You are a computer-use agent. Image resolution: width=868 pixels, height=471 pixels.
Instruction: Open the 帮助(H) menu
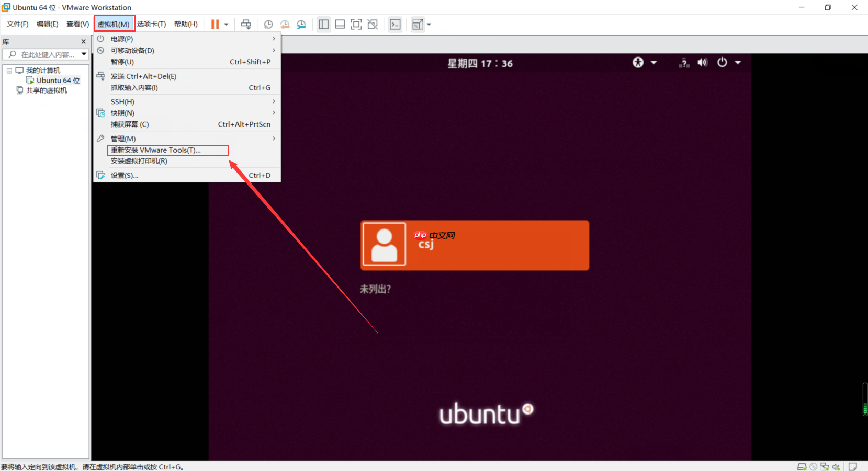(185, 24)
